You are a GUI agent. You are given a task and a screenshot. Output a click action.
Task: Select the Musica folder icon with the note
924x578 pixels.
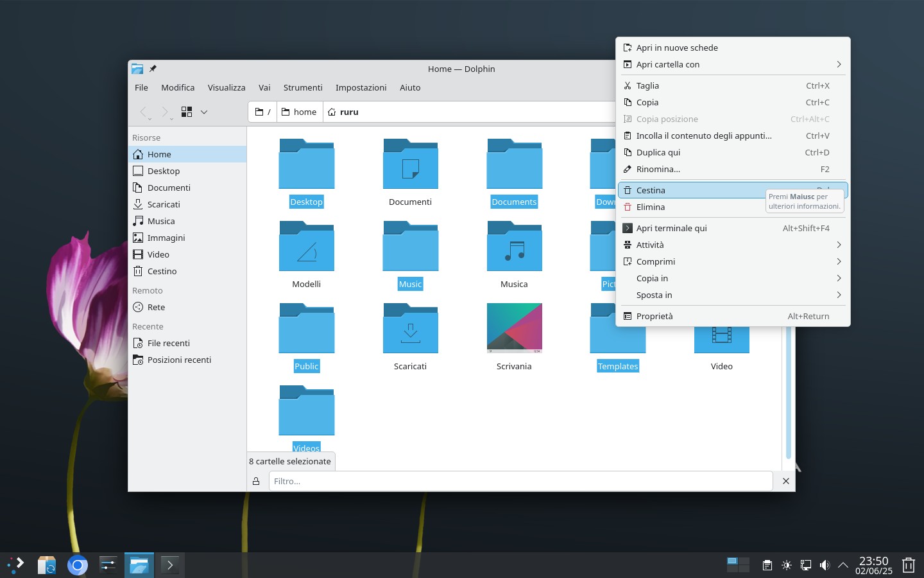[515, 246]
